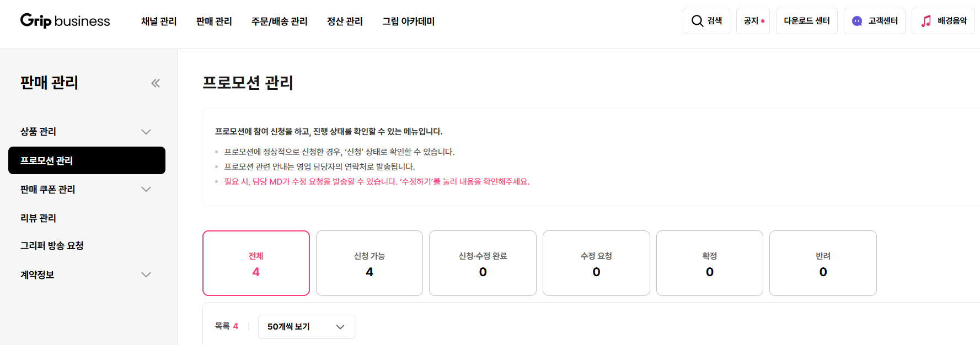Image resolution: width=980 pixels, height=345 pixels.
Task: Open 채널 관리 top menu
Action: pos(159,21)
